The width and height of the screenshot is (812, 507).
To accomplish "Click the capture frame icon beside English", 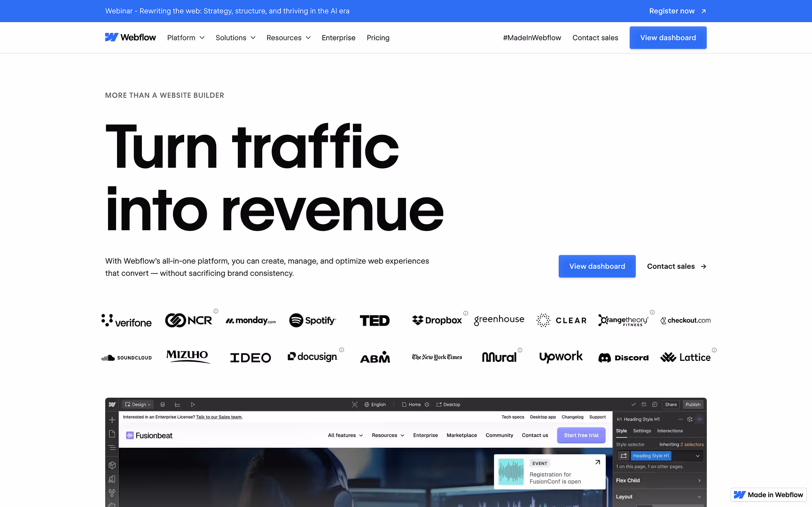I will coord(355,405).
